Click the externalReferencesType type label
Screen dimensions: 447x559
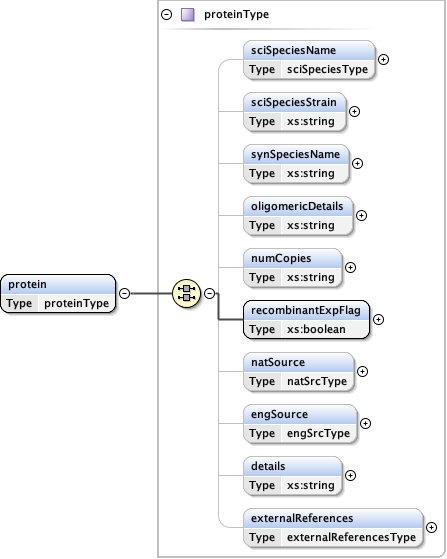(x=351, y=537)
